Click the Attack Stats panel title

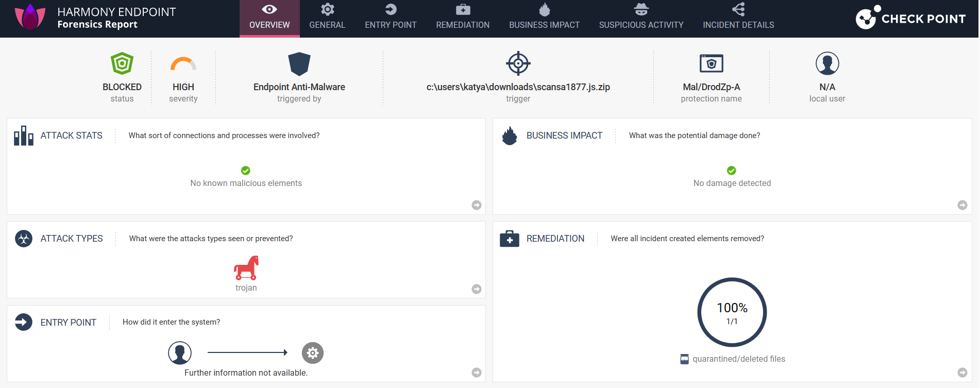72,136
